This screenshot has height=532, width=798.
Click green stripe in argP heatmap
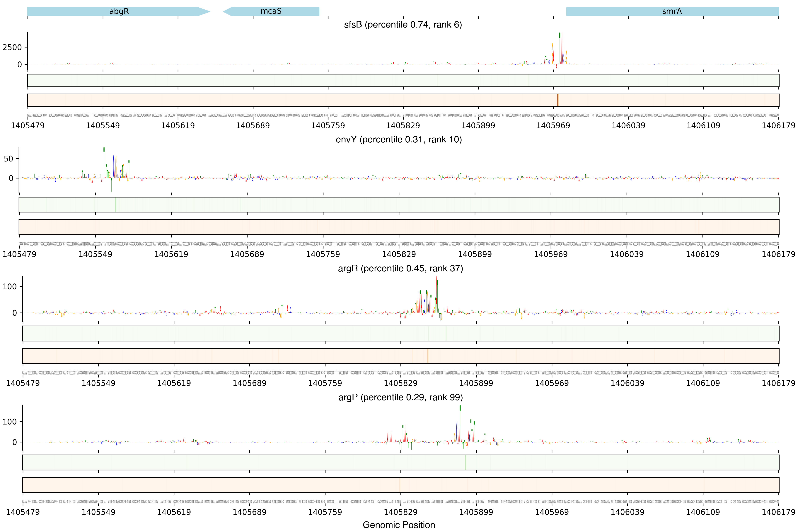click(465, 462)
